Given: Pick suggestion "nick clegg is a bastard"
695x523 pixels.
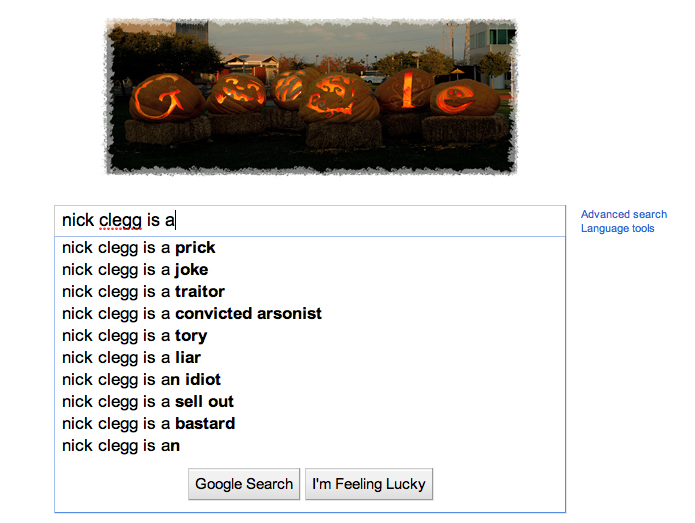Looking at the screenshot, I should tap(148, 424).
